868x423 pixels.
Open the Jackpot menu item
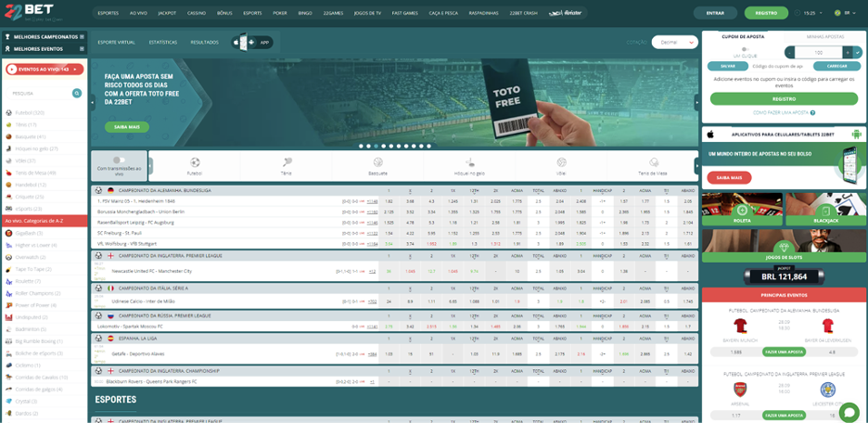tap(167, 13)
